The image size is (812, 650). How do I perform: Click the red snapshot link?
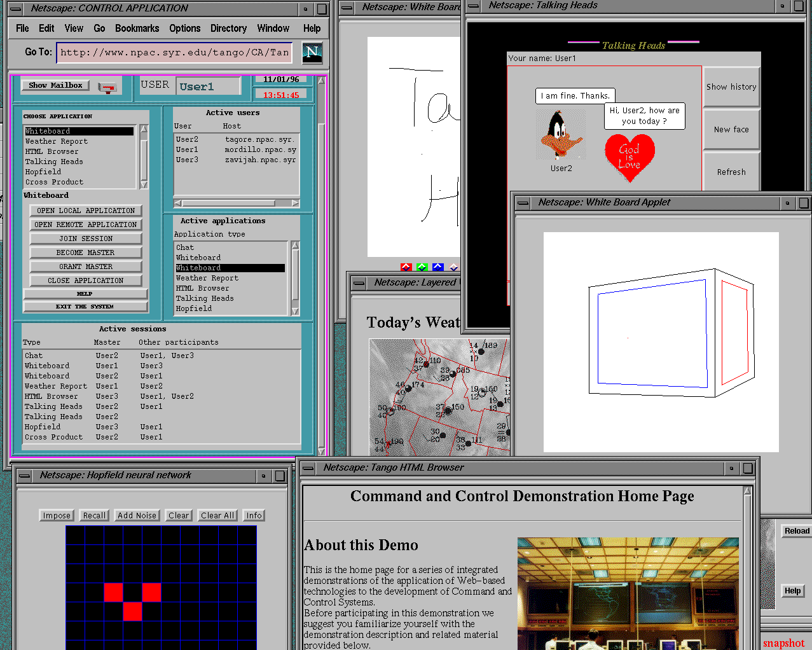784,644
